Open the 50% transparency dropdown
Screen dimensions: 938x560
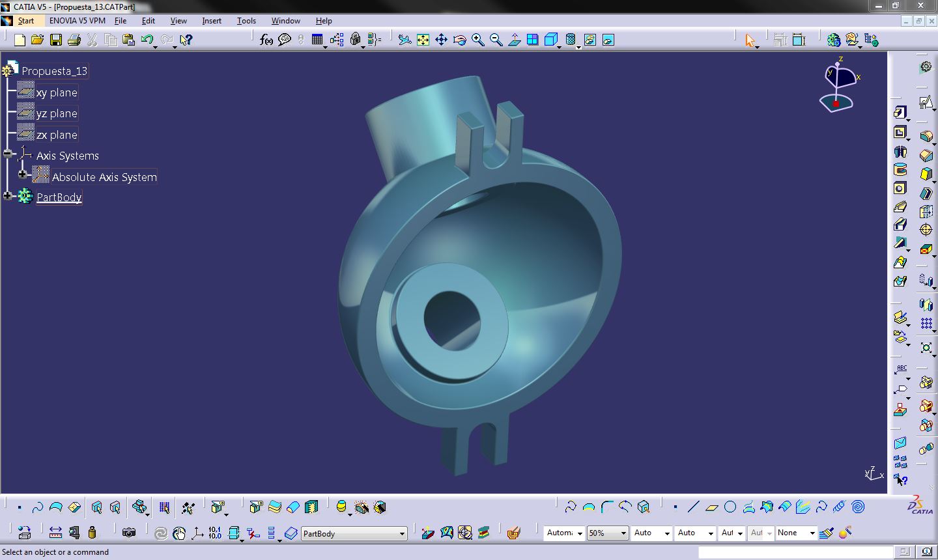click(608, 533)
